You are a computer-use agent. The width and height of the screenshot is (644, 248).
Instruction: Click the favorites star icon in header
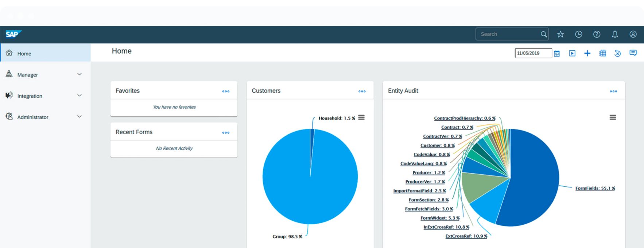click(560, 34)
